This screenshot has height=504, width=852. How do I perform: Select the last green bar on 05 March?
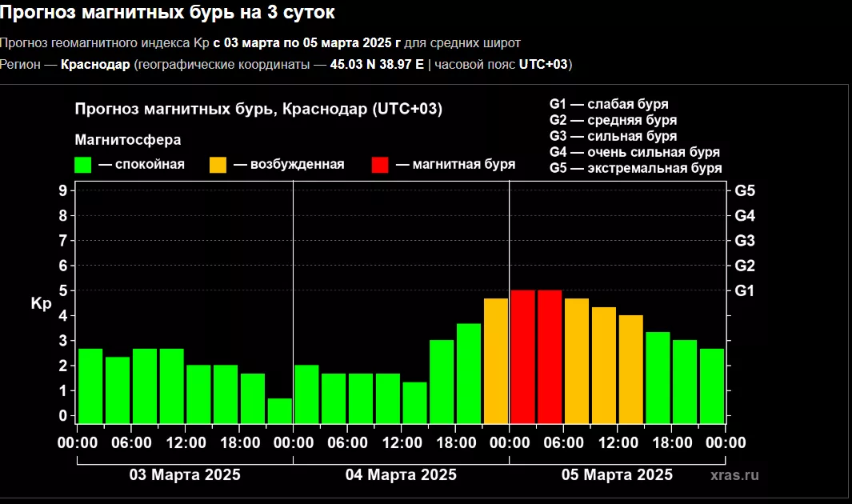pyautogui.click(x=711, y=385)
